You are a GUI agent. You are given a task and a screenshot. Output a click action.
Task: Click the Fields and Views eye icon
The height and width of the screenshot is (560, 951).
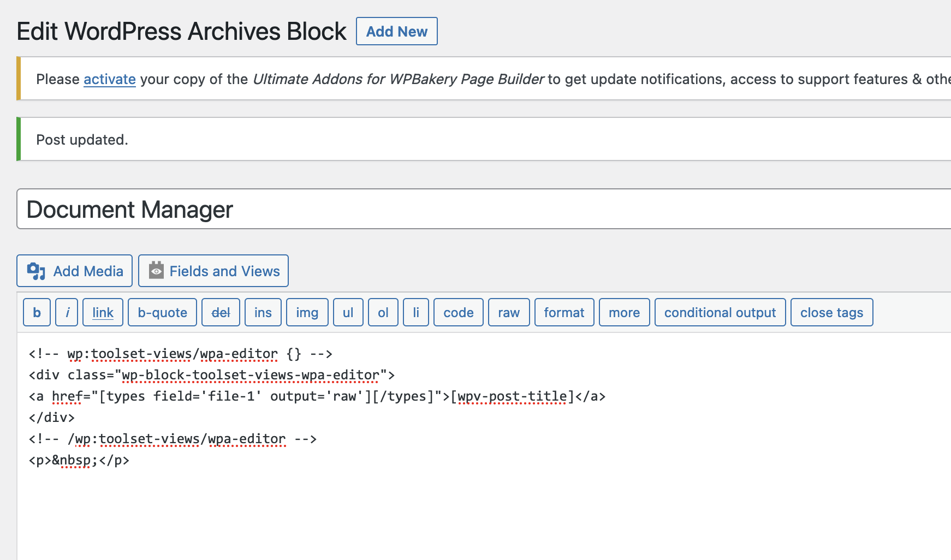(x=156, y=270)
